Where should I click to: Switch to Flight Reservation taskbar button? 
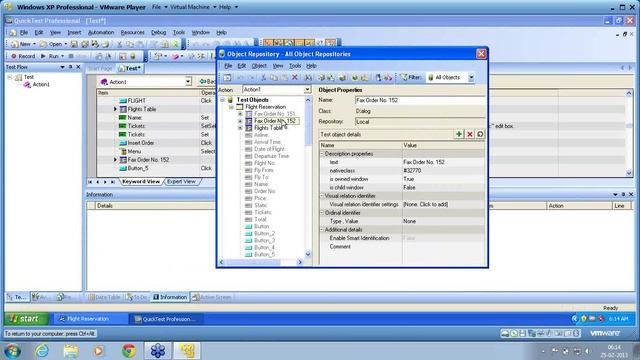tap(91, 319)
